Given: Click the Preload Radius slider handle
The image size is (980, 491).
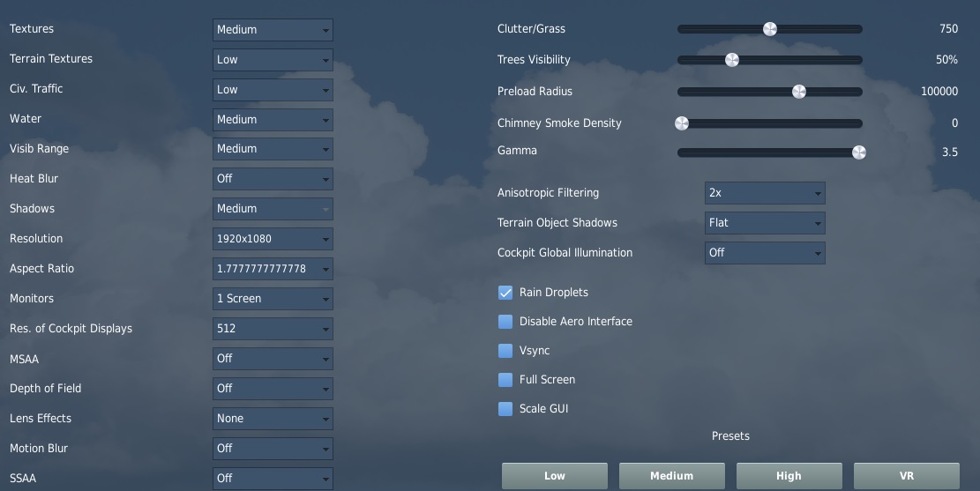Looking at the screenshot, I should click(799, 92).
